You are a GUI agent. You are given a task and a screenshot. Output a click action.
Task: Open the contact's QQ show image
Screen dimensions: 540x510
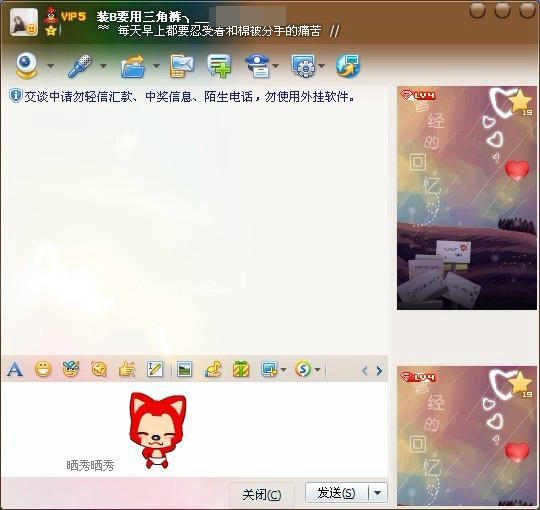tap(467, 198)
